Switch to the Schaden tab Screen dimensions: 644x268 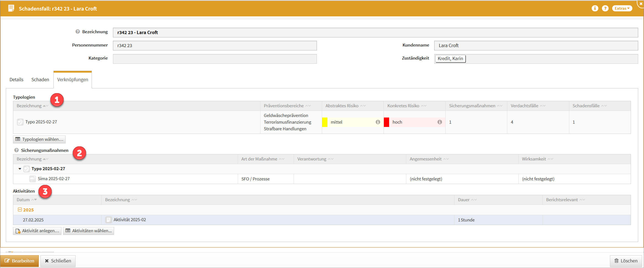tap(40, 80)
